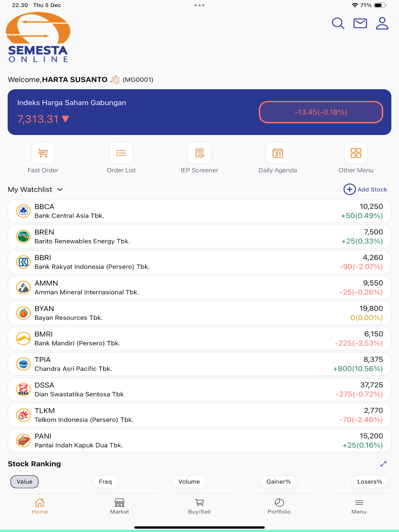Image resolution: width=399 pixels, height=532 pixels.
Task: Tap Indeks Harga Saham Gabungan title
Action: click(72, 103)
